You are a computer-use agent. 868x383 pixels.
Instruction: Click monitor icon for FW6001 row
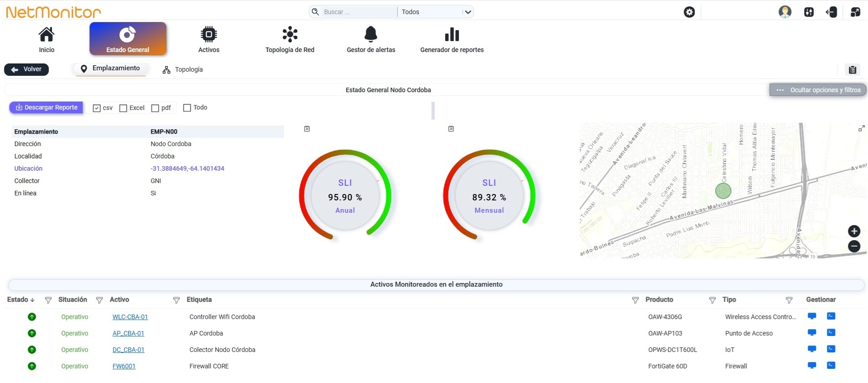[x=812, y=365]
